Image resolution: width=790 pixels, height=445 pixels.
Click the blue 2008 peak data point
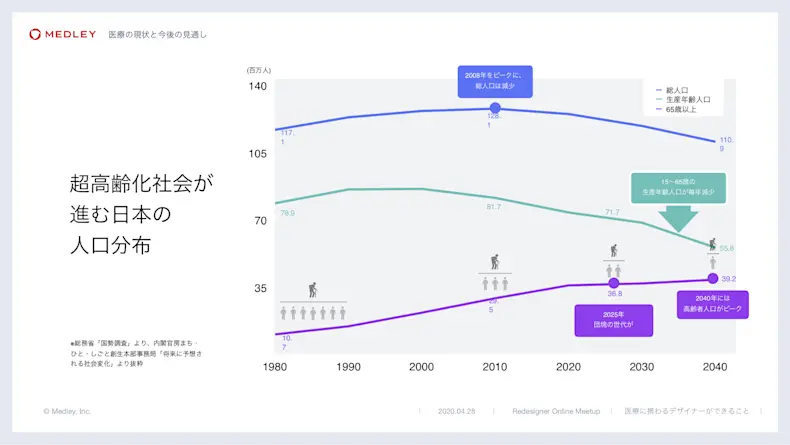coord(495,108)
